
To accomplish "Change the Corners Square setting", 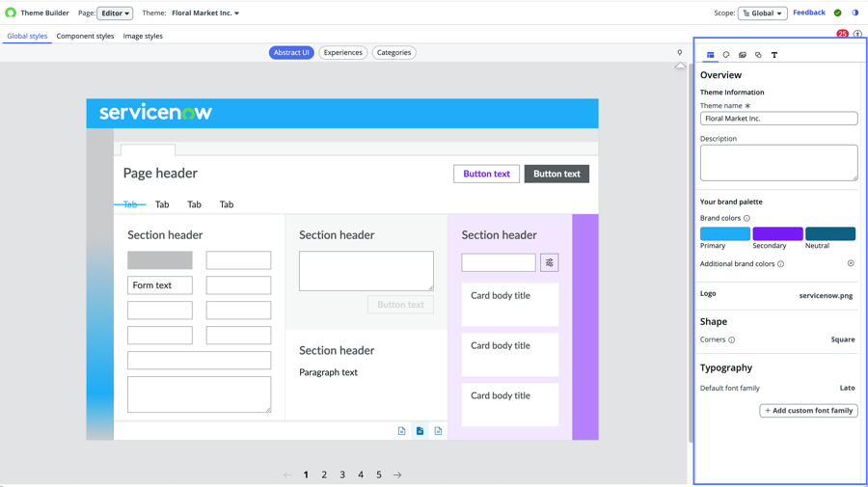I will (x=843, y=339).
